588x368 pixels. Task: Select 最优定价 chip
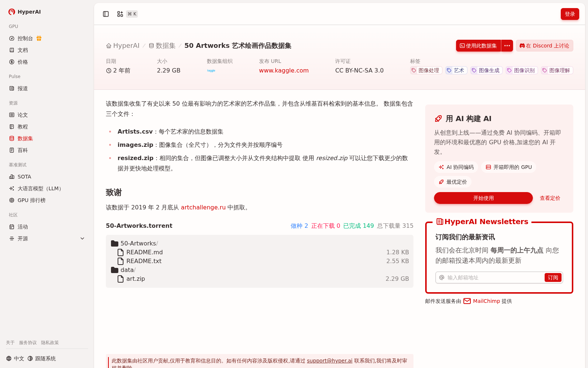453,182
